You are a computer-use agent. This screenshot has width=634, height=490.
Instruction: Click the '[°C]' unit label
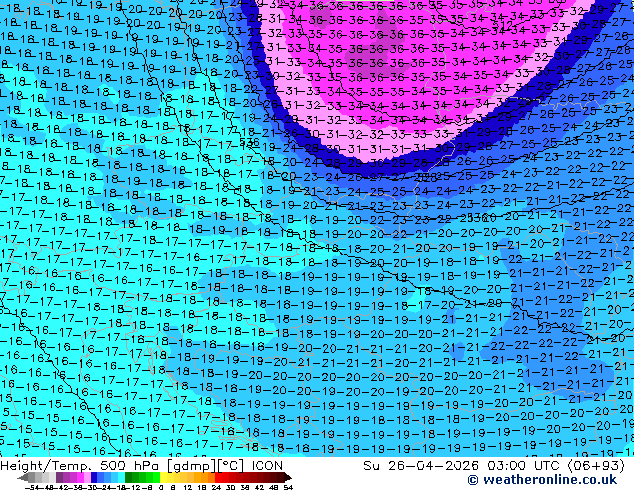[231, 466]
